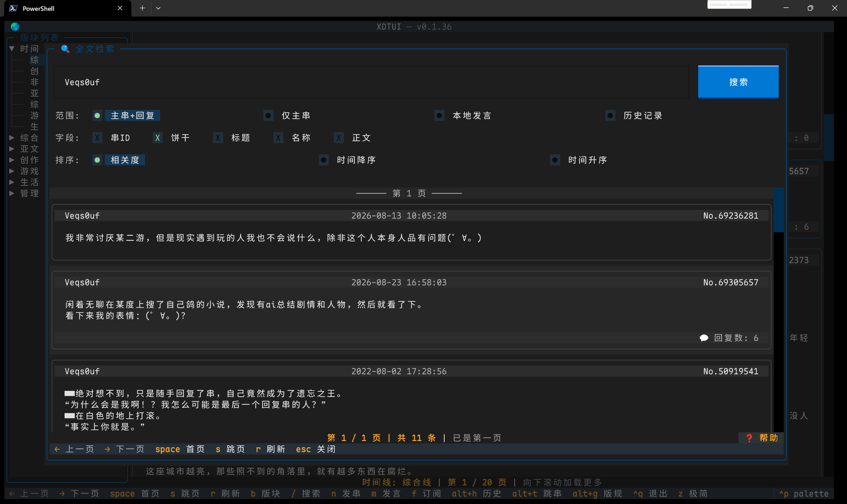Screen dimensions: 847x504
Task: Click 2022-08-02 17:28:56 timestamp
Action: click(x=399, y=372)
